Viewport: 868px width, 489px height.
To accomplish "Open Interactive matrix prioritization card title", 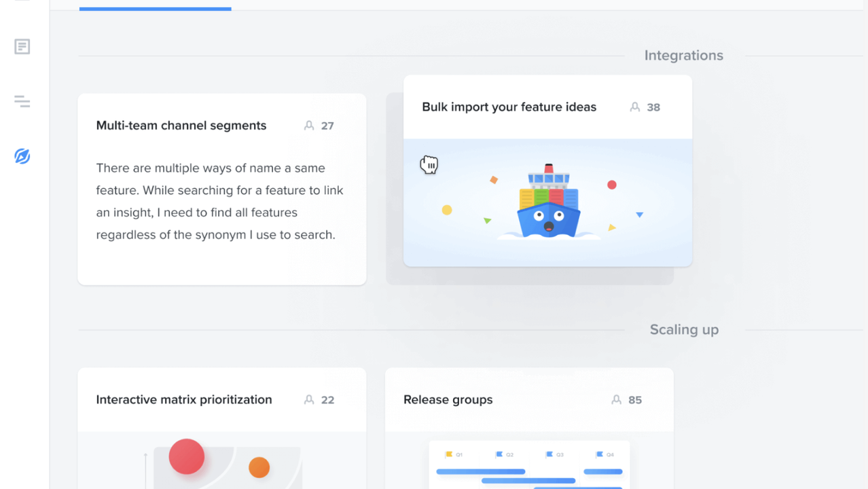I will (x=184, y=400).
